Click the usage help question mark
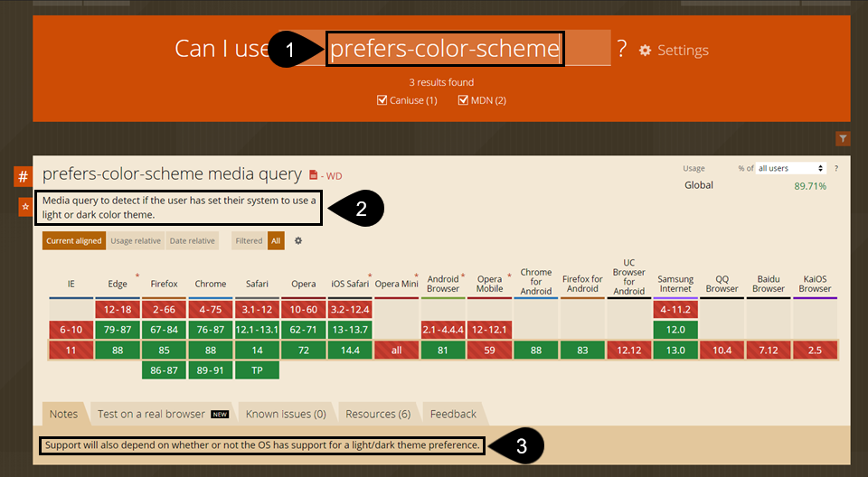 click(835, 169)
